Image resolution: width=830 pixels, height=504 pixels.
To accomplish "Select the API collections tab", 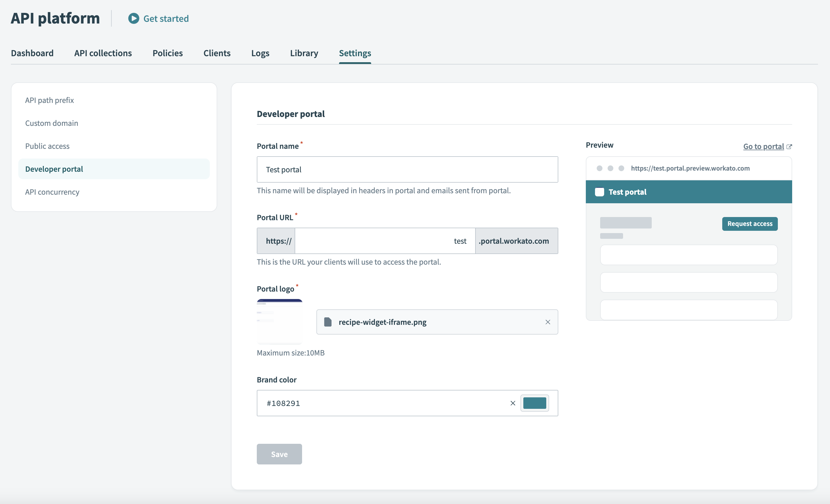I will 103,53.
